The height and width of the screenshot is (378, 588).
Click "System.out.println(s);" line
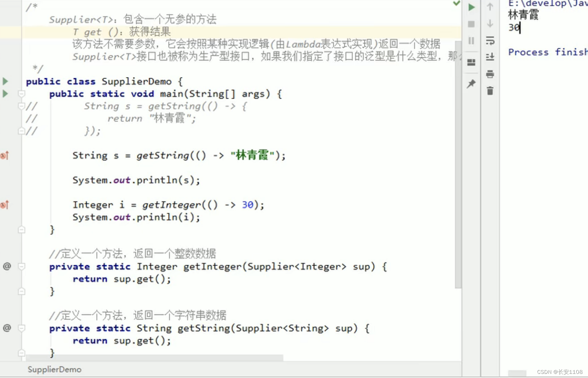coord(136,180)
